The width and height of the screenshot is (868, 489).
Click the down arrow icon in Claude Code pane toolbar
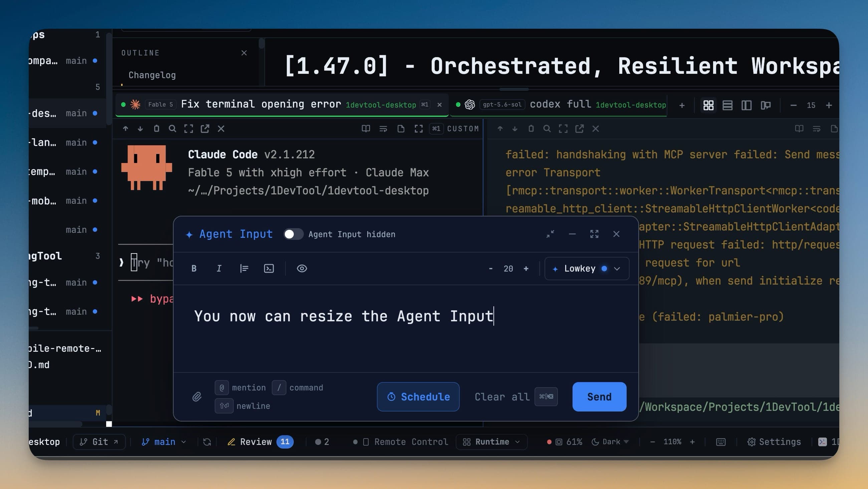click(140, 129)
